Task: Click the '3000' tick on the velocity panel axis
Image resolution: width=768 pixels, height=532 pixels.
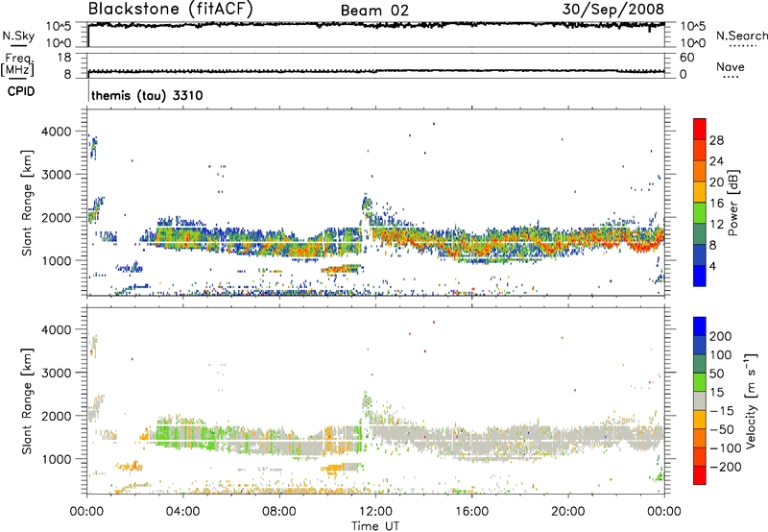Action: [x=57, y=373]
